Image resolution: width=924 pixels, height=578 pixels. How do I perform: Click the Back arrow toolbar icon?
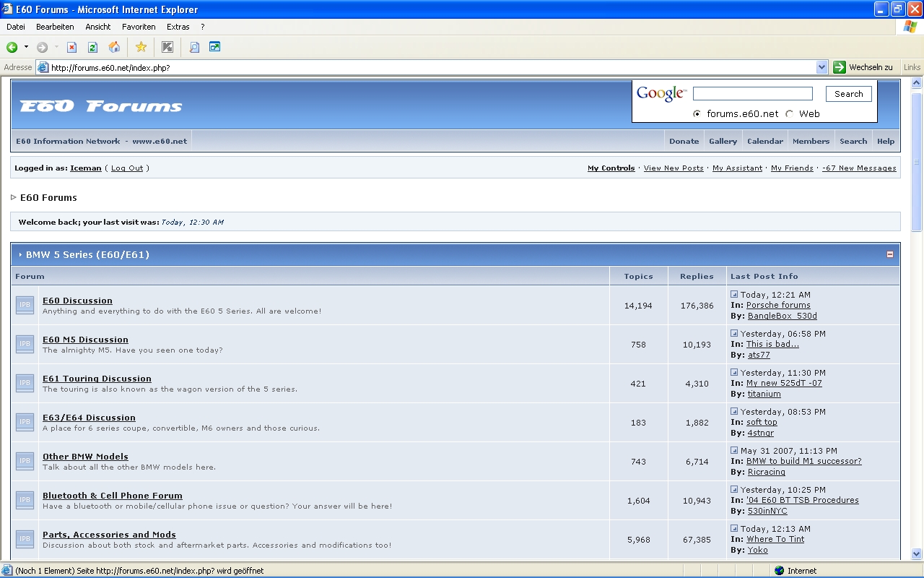click(x=12, y=47)
